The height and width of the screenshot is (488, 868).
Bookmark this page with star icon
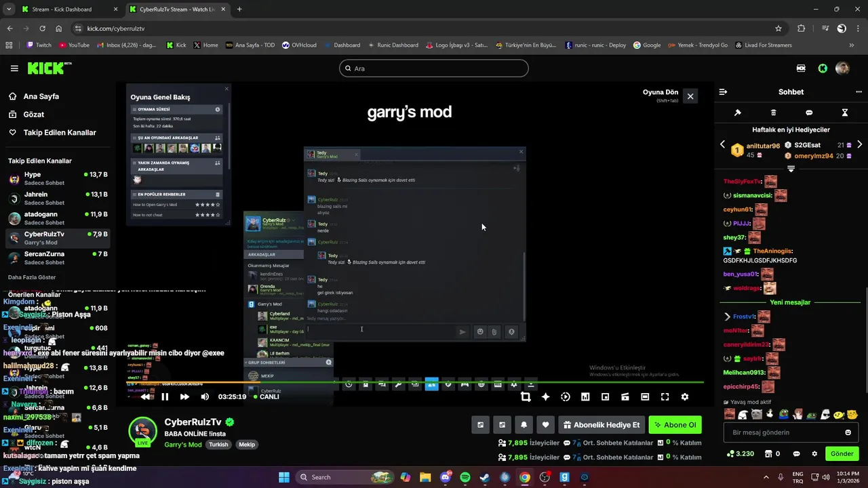778,28
